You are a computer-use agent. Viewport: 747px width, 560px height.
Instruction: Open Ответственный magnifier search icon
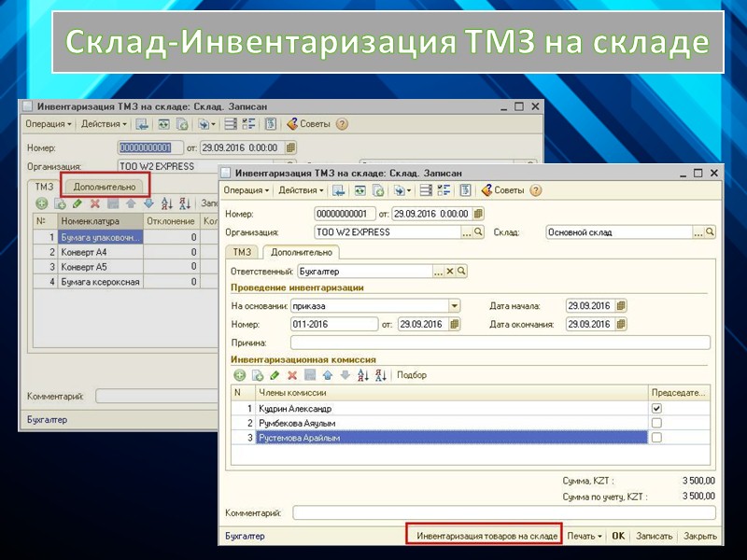tap(461, 272)
